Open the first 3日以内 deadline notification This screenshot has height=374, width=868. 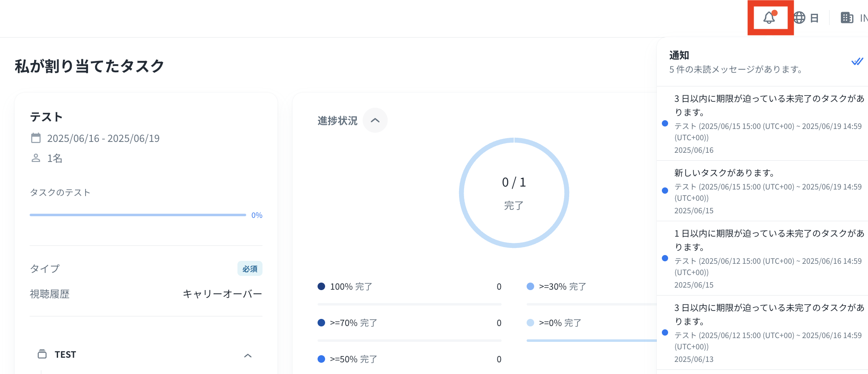coord(768,124)
